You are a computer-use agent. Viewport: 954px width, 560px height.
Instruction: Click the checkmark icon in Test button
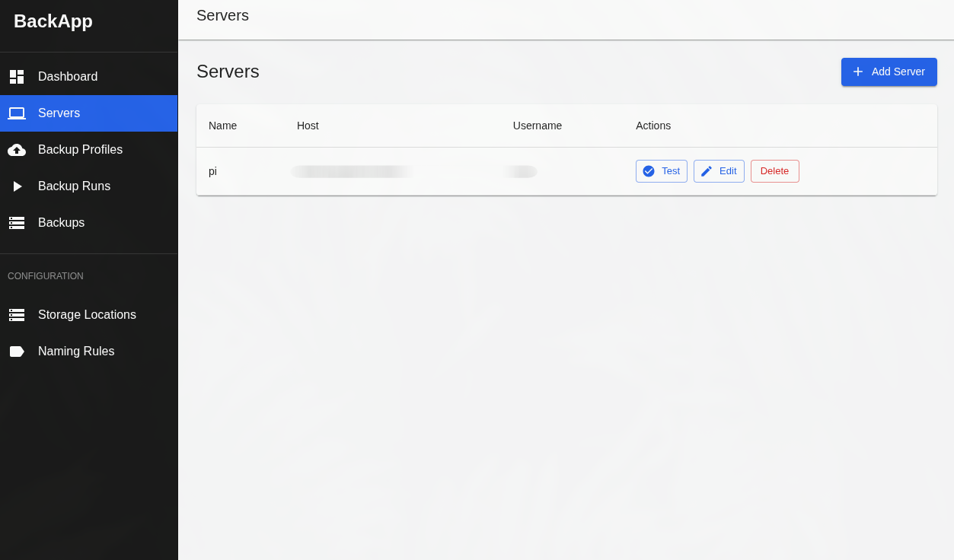649,171
